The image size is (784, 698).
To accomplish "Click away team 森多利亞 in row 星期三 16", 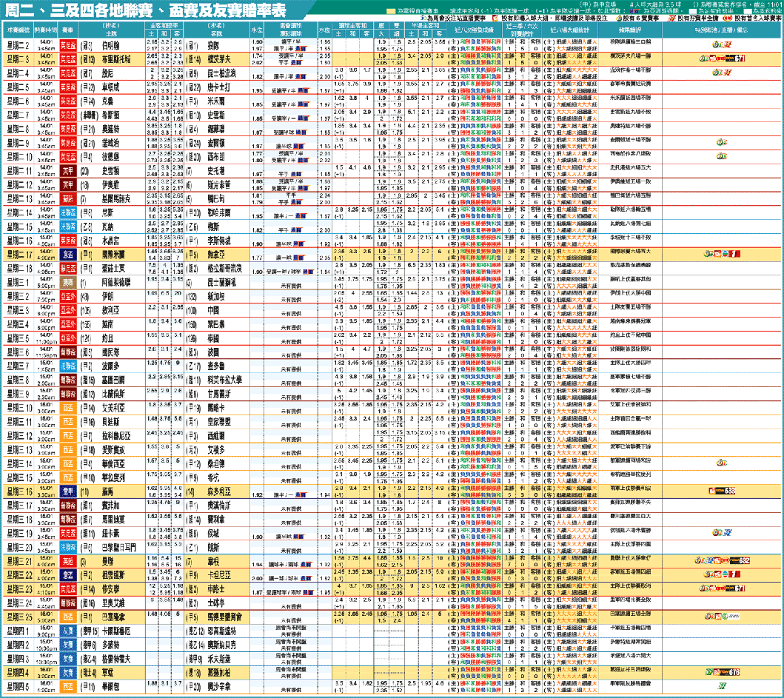I will pyautogui.click(x=219, y=491).
